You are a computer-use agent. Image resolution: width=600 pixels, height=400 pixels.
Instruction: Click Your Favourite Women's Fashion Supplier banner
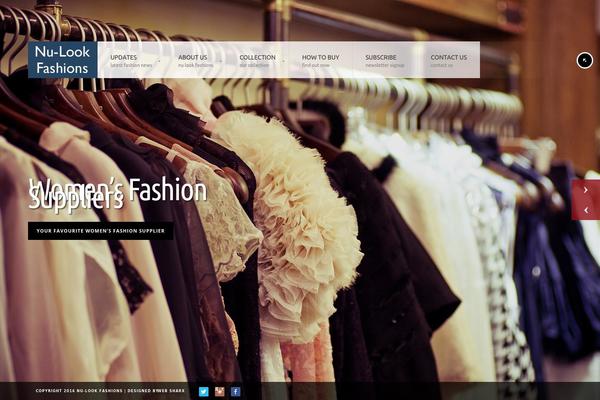(x=100, y=231)
